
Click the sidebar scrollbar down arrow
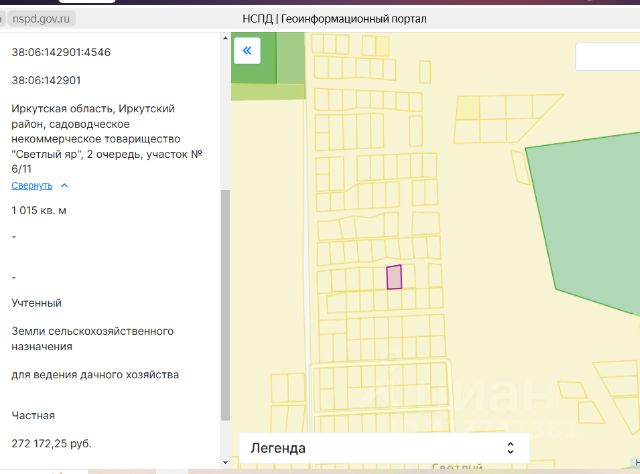[225, 463]
